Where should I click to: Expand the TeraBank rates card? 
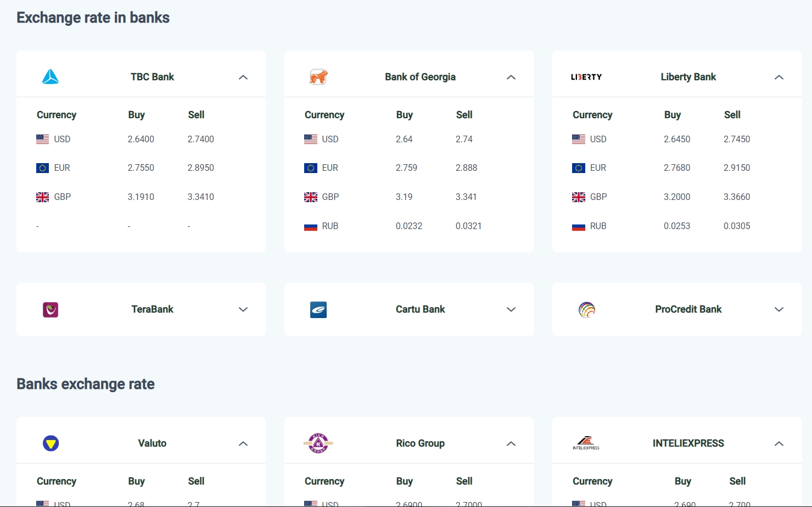tap(243, 310)
